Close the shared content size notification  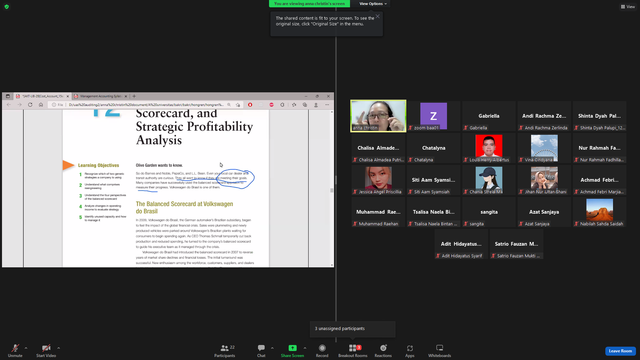[378, 16]
